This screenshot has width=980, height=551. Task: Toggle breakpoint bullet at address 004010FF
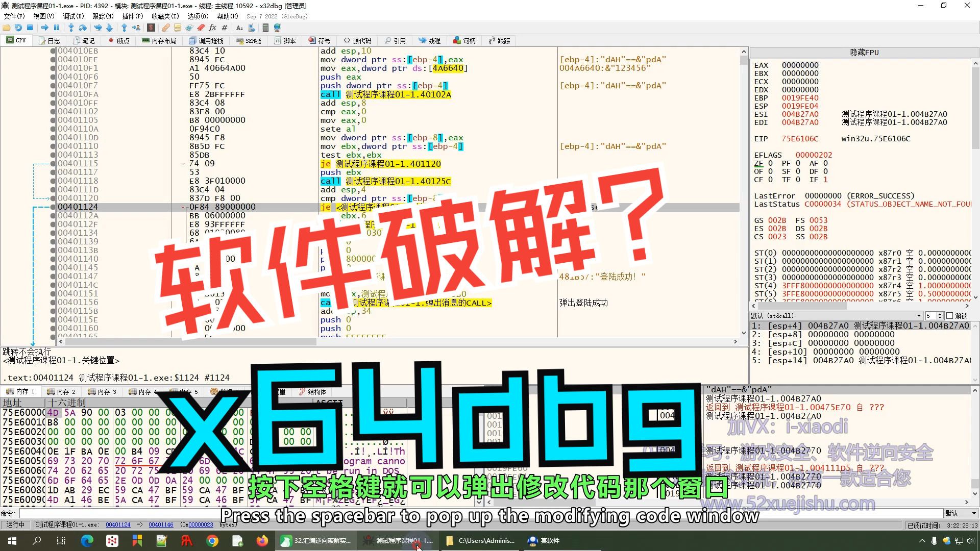click(53, 103)
